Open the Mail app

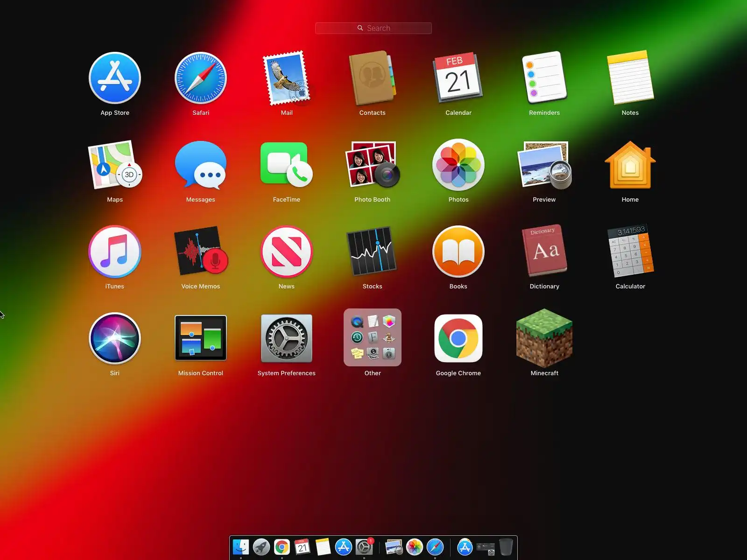pyautogui.click(x=287, y=78)
